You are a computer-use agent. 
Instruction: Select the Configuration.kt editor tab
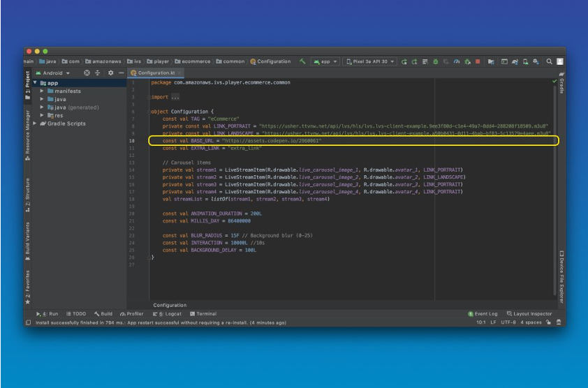pos(156,73)
